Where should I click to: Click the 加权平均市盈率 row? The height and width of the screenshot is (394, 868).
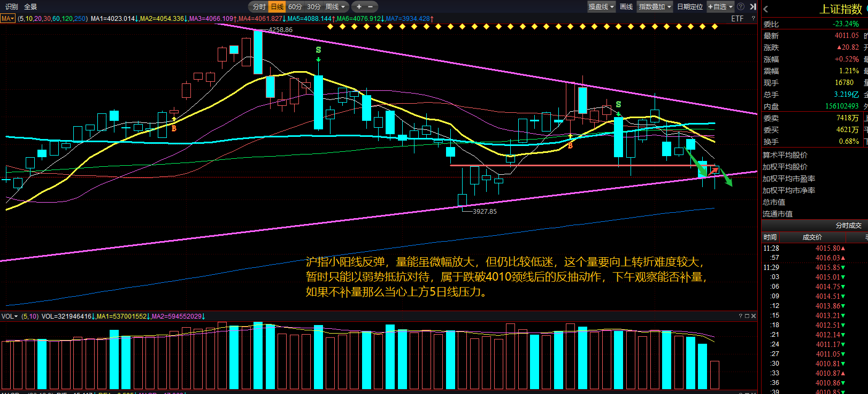814,179
